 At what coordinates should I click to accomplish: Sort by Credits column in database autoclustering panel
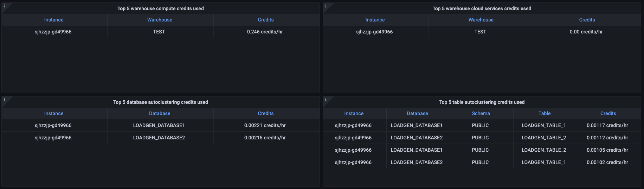265,113
